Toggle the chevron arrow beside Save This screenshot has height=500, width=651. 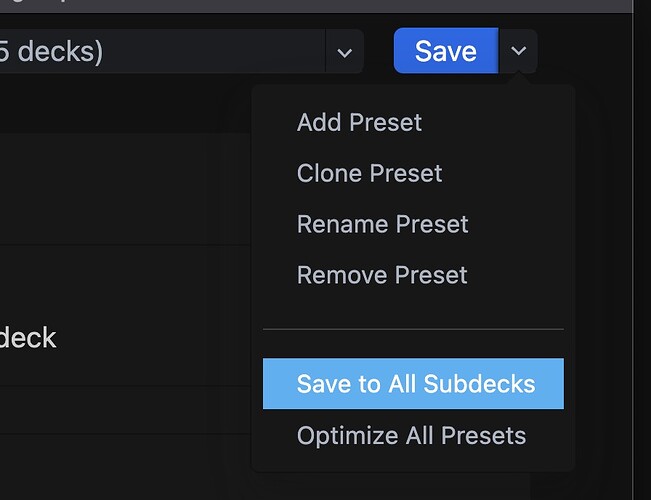pos(518,51)
